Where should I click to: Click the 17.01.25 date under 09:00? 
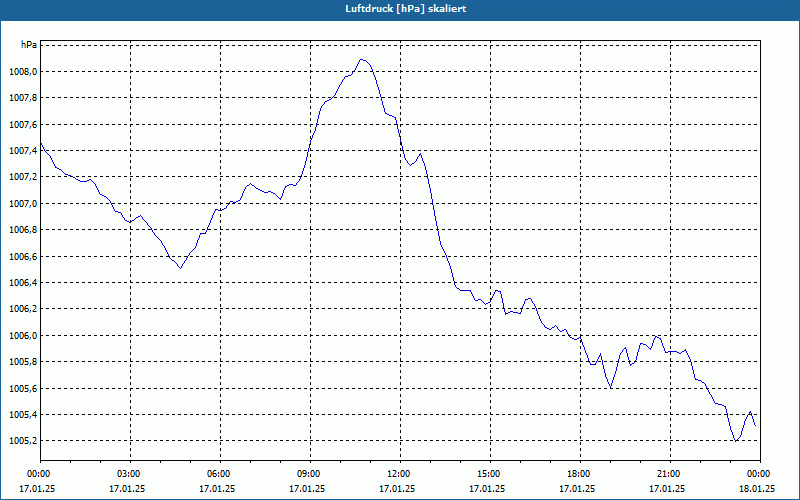click(x=307, y=488)
